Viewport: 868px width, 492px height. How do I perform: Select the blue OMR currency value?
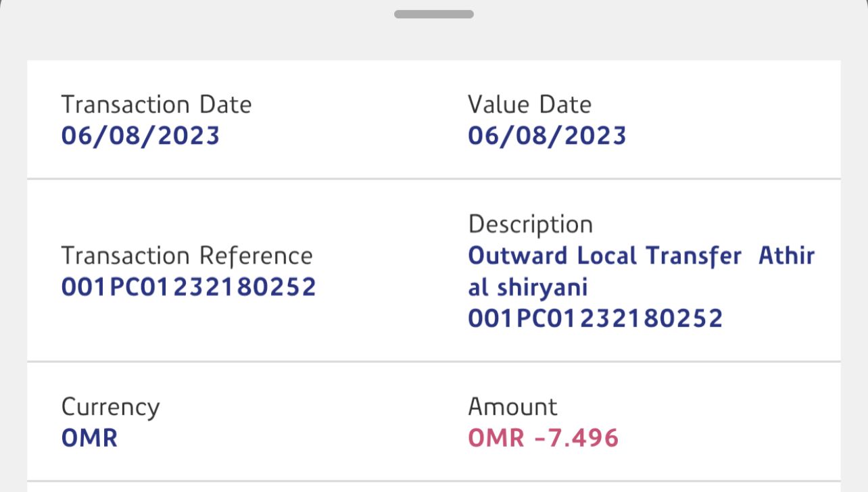pos(89,439)
